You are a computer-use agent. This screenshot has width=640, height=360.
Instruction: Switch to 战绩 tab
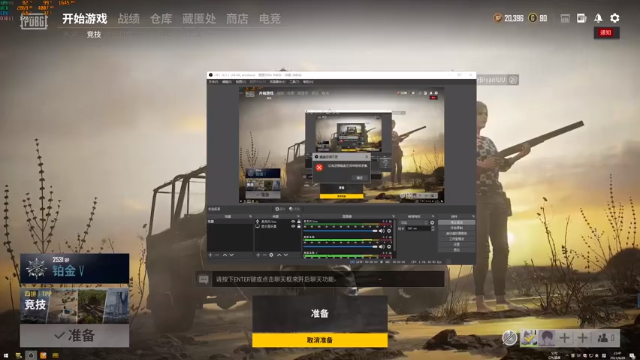pyautogui.click(x=129, y=18)
